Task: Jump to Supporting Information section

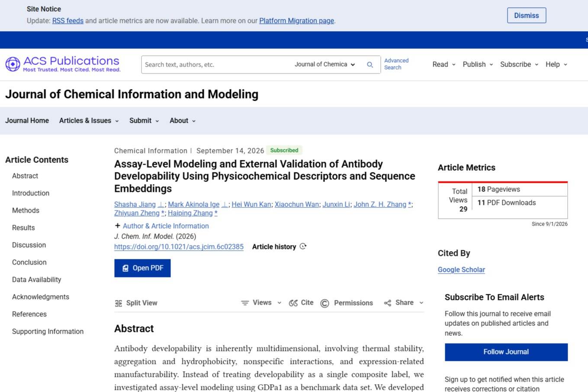Action: tap(48, 331)
